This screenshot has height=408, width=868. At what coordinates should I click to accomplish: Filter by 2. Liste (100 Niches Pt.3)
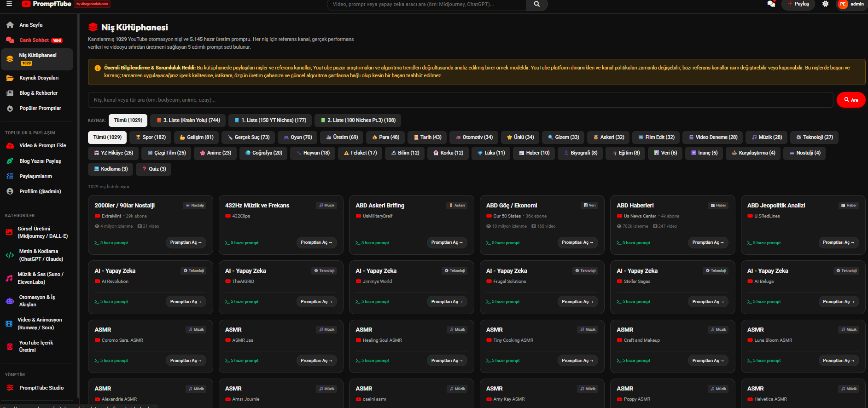[358, 120]
